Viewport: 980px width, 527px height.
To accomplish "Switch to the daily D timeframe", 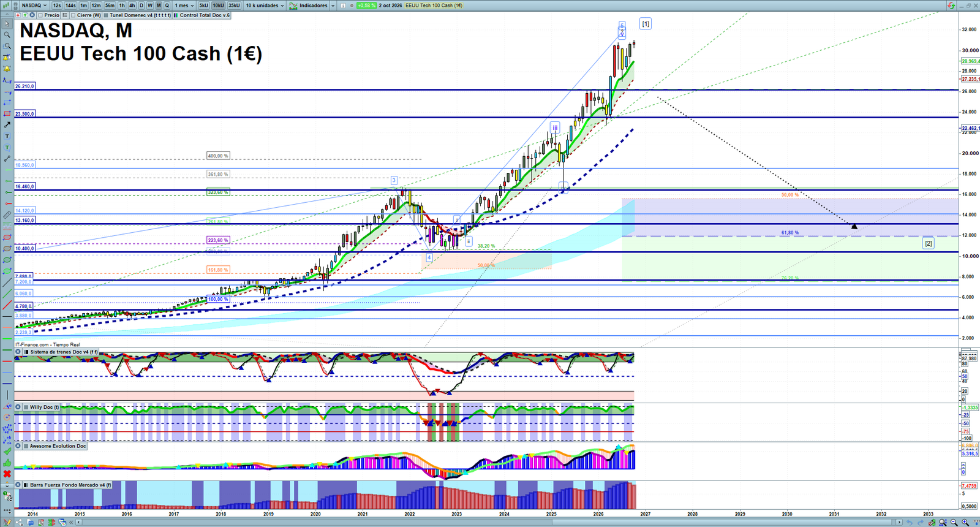I will [141, 6].
